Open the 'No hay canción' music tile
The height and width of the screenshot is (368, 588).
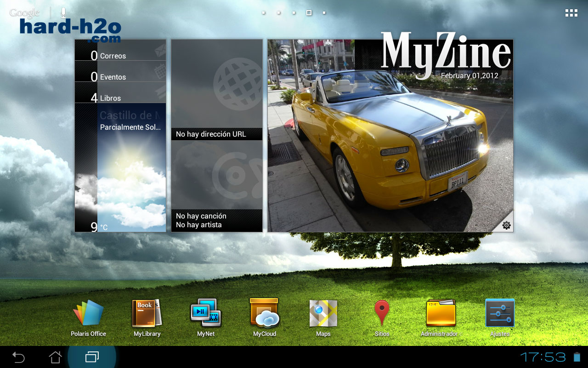tap(217, 186)
